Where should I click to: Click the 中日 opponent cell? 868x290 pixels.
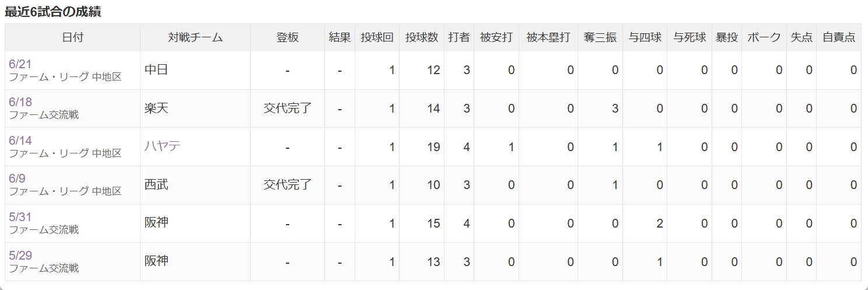point(195,70)
